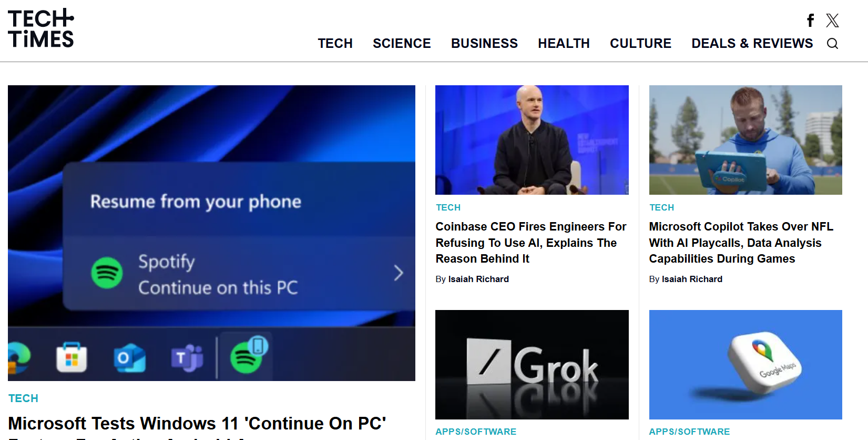Open the Windows 11 Spotify featured image

(211, 233)
